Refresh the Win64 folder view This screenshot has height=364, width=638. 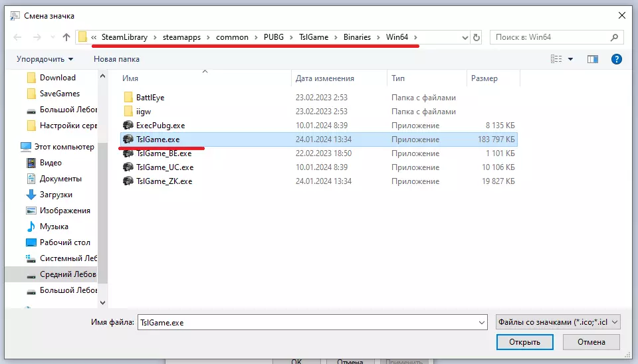pos(476,37)
